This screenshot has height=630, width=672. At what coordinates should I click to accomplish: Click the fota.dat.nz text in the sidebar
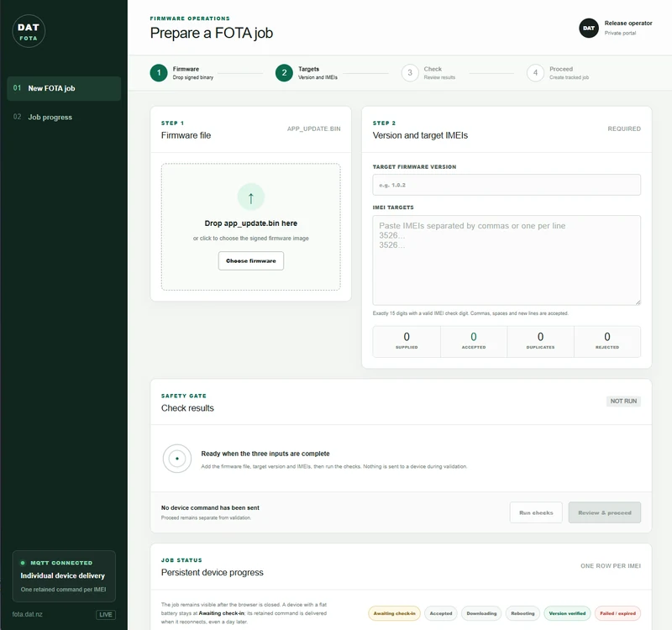pyautogui.click(x=28, y=614)
